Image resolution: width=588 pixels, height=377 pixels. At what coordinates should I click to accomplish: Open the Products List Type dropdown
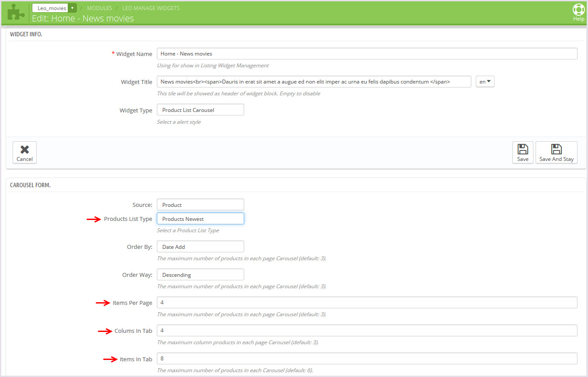tap(200, 219)
